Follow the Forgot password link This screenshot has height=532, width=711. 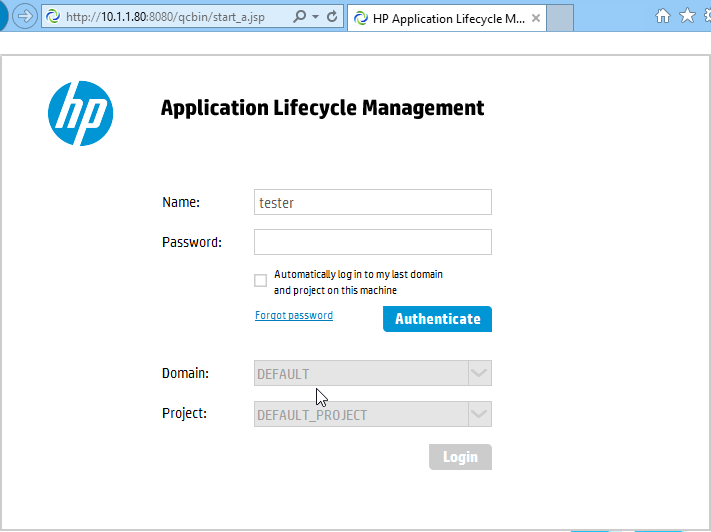coord(294,315)
